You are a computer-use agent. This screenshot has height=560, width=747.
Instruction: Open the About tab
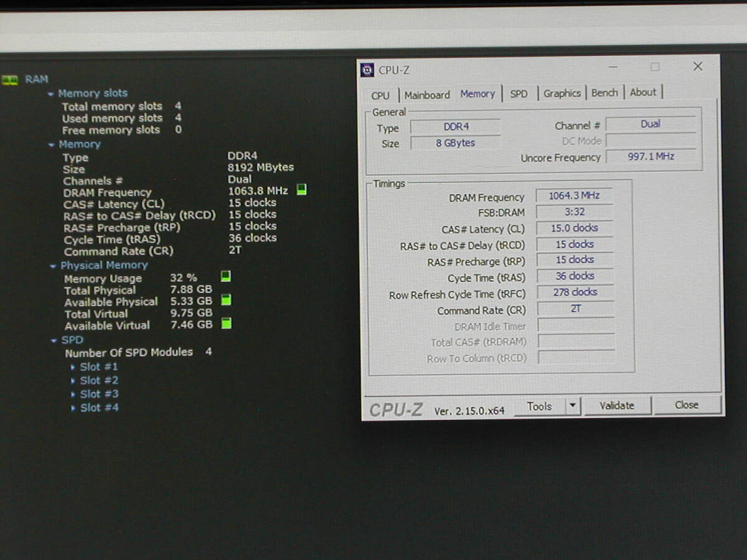(643, 92)
